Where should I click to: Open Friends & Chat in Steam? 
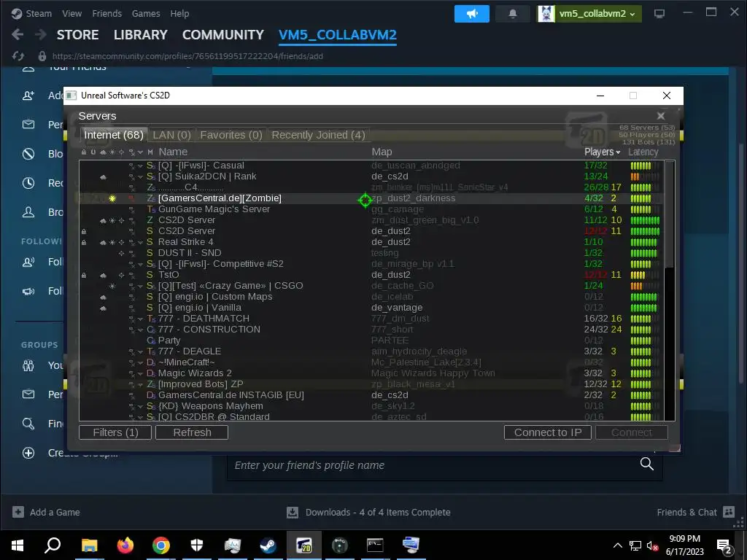click(x=695, y=513)
